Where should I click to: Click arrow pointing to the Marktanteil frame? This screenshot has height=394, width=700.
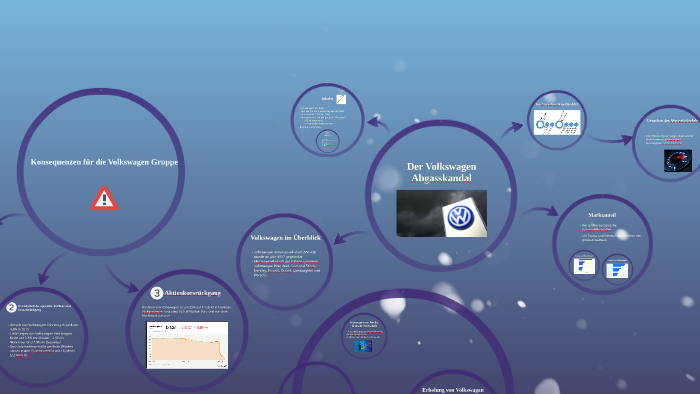[x=541, y=211]
